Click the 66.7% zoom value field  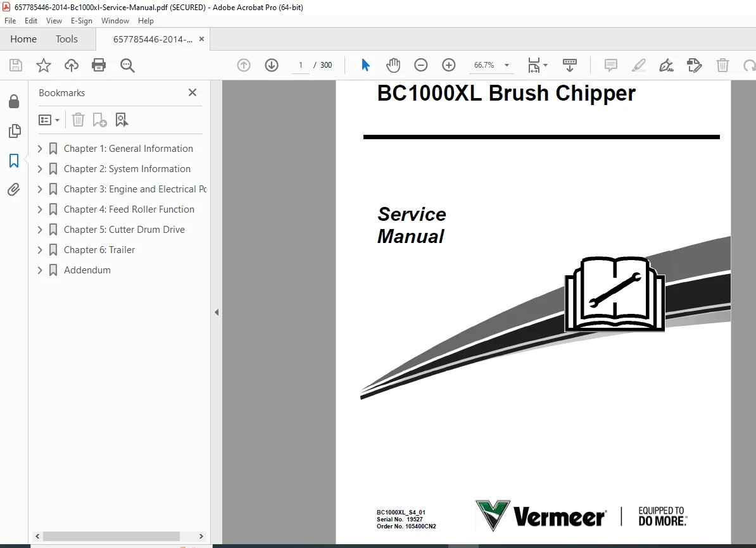click(484, 65)
